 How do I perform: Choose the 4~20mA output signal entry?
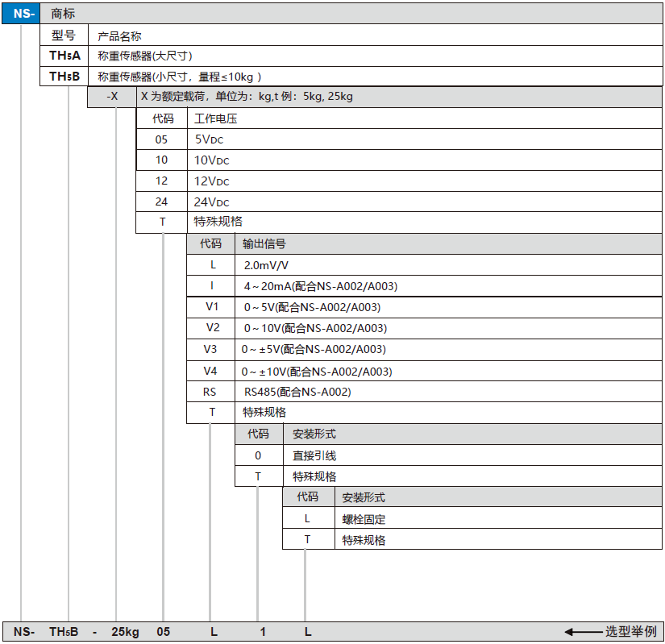click(x=321, y=286)
